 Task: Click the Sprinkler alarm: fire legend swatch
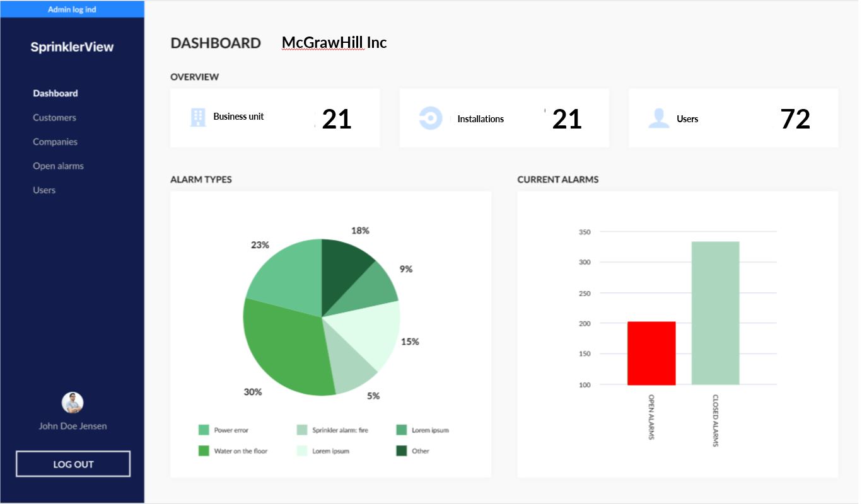(302, 430)
